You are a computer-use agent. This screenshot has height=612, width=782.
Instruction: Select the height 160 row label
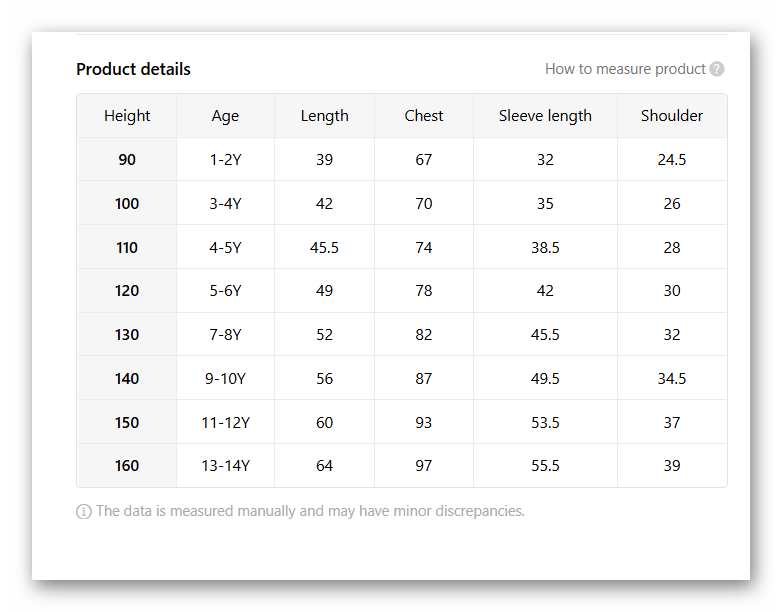click(x=127, y=466)
